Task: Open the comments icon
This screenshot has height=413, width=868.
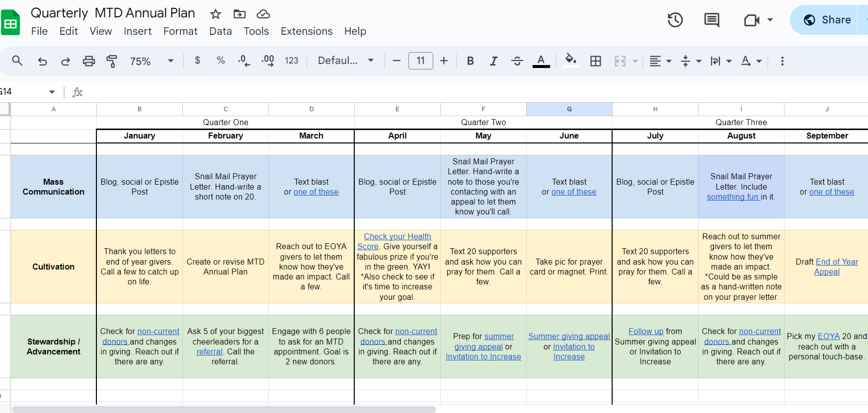Action: [711, 20]
